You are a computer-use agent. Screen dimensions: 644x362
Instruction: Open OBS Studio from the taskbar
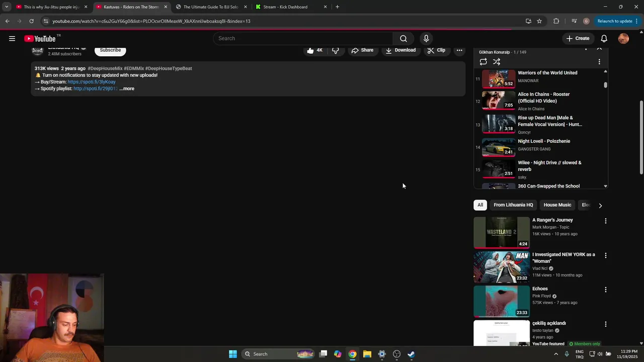click(x=396, y=354)
